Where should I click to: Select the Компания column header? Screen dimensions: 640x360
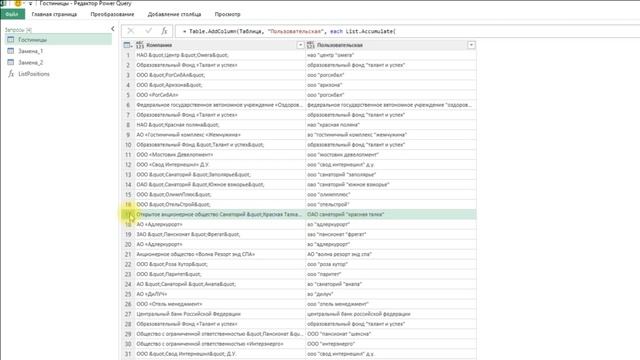(x=220, y=45)
